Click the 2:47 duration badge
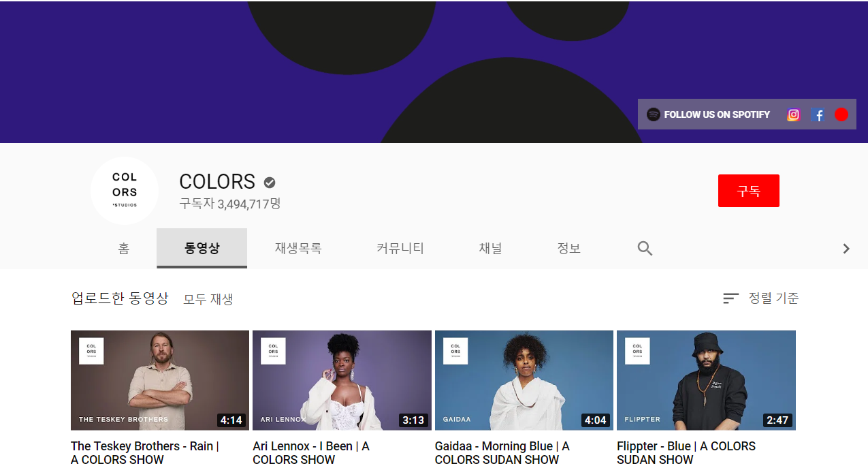868x466 pixels. 777,420
